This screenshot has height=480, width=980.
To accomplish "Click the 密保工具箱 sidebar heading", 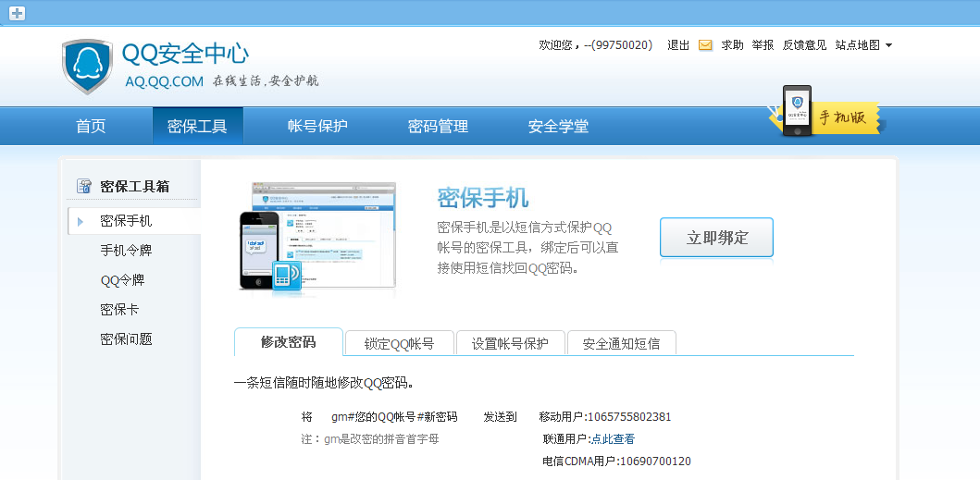I will coord(134,186).
